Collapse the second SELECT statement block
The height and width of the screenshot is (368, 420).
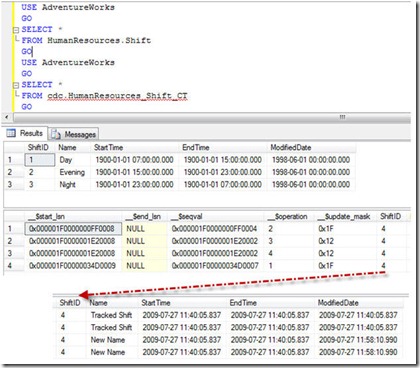point(16,85)
